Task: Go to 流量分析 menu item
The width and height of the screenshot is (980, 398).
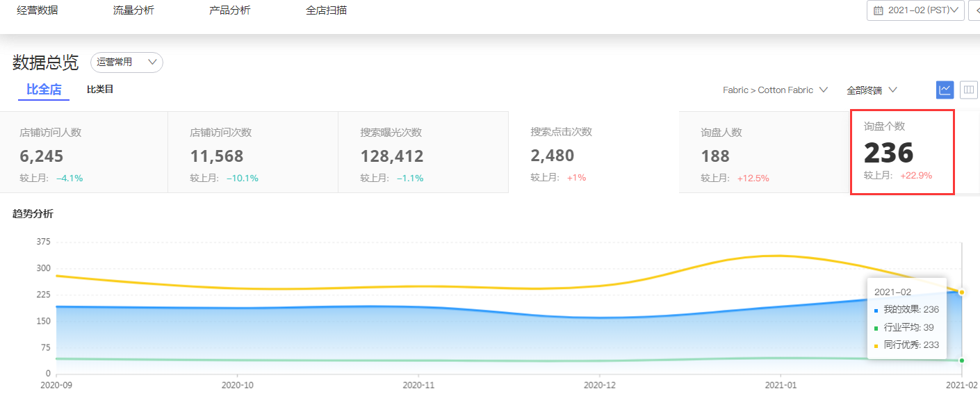Action: 133,10
